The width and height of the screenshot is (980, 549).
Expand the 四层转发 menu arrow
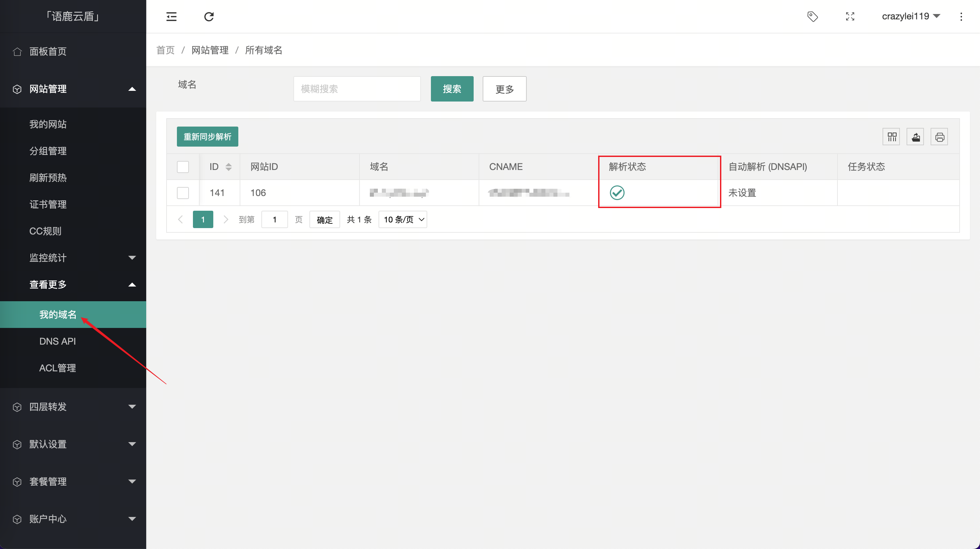[x=132, y=407]
